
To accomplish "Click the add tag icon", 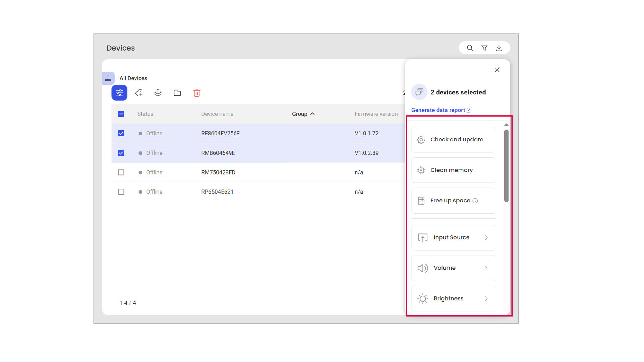I will 139,93.
